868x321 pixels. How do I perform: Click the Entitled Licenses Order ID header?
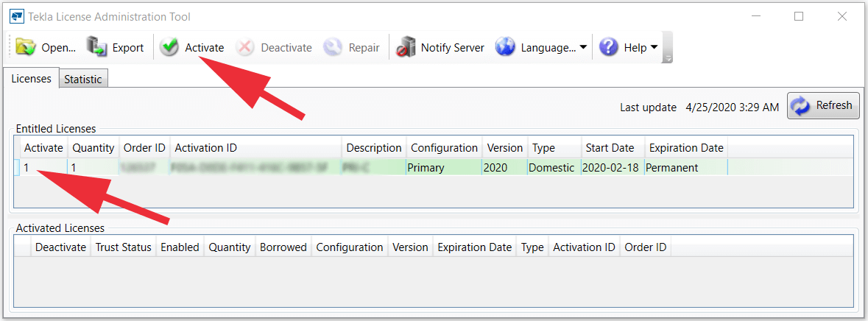tap(144, 148)
